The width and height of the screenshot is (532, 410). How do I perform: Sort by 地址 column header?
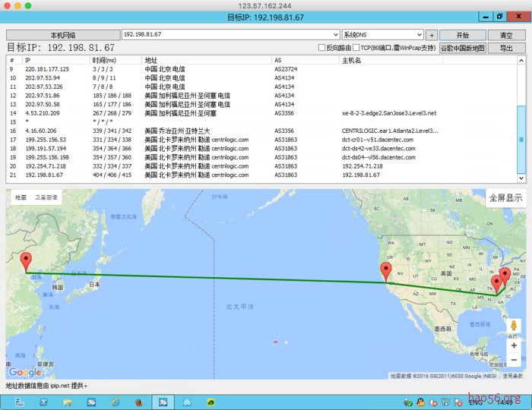click(207, 60)
